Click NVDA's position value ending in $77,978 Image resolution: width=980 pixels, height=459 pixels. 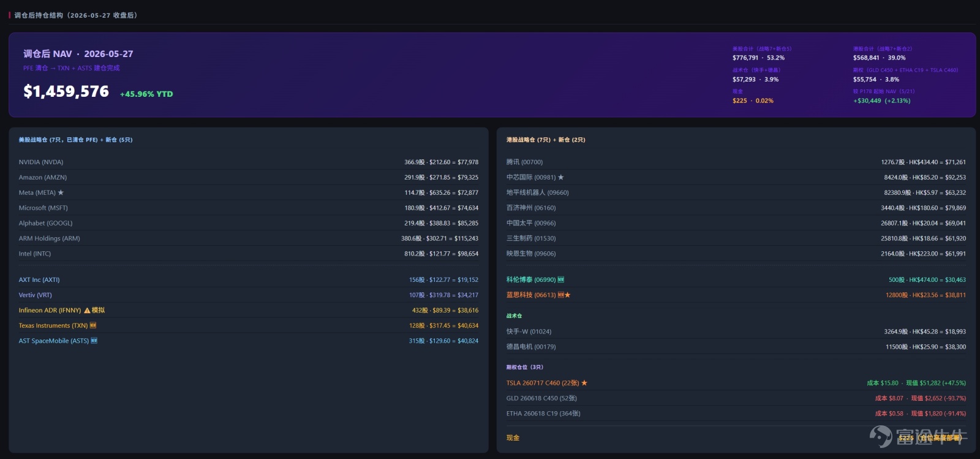(441, 162)
